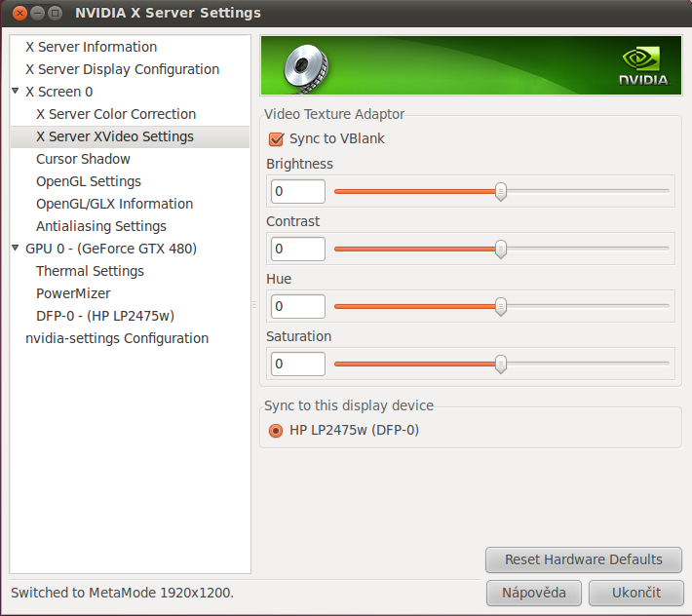The height and width of the screenshot is (616, 692).
Task: Open DFP-0 - (HP LP2475w) page
Action: coord(105,316)
